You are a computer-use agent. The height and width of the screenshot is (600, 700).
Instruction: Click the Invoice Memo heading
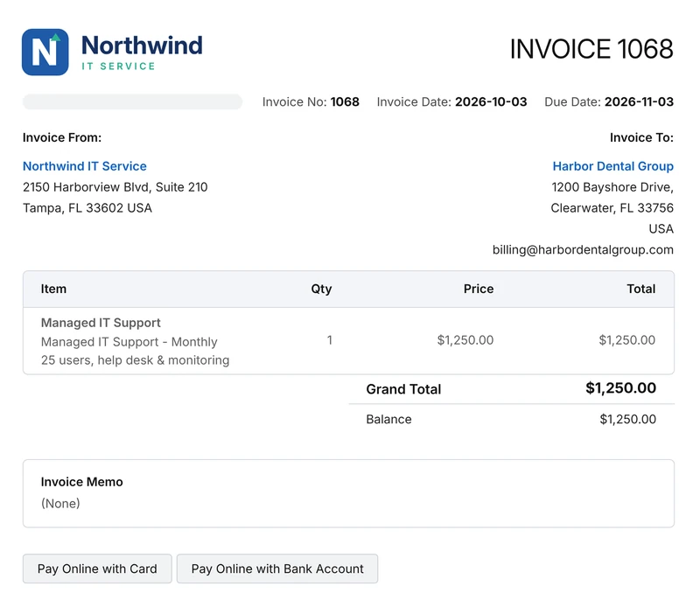click(x=81, y=482)
